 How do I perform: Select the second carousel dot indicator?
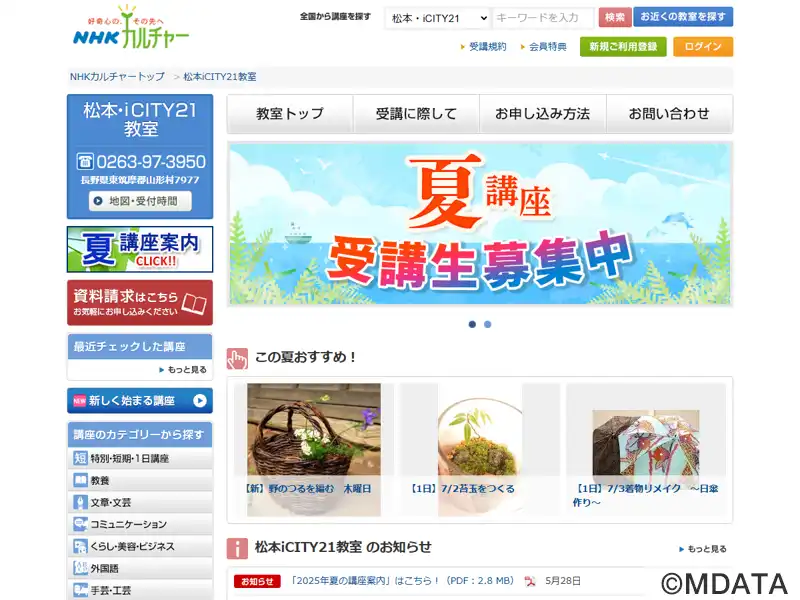point(488,324)
